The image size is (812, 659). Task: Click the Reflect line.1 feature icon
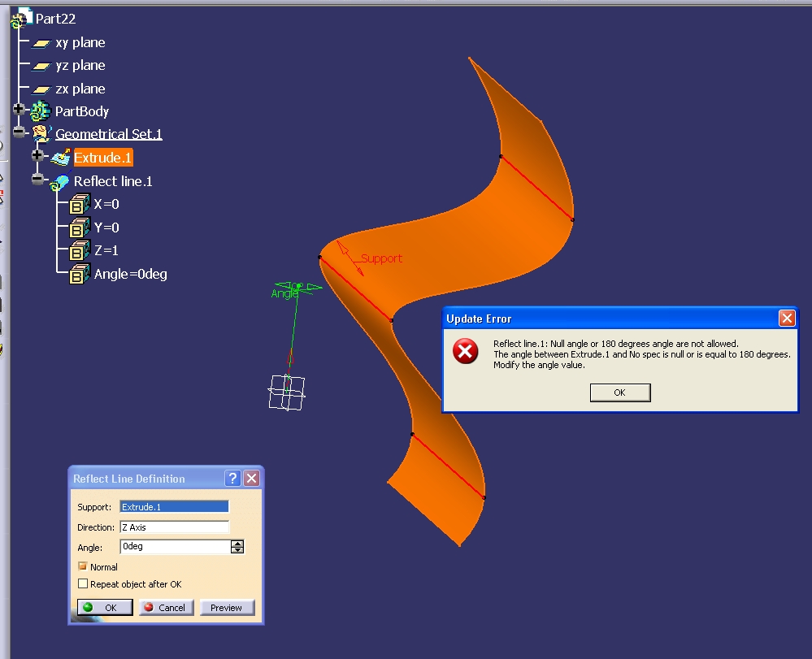coord(59,182)
